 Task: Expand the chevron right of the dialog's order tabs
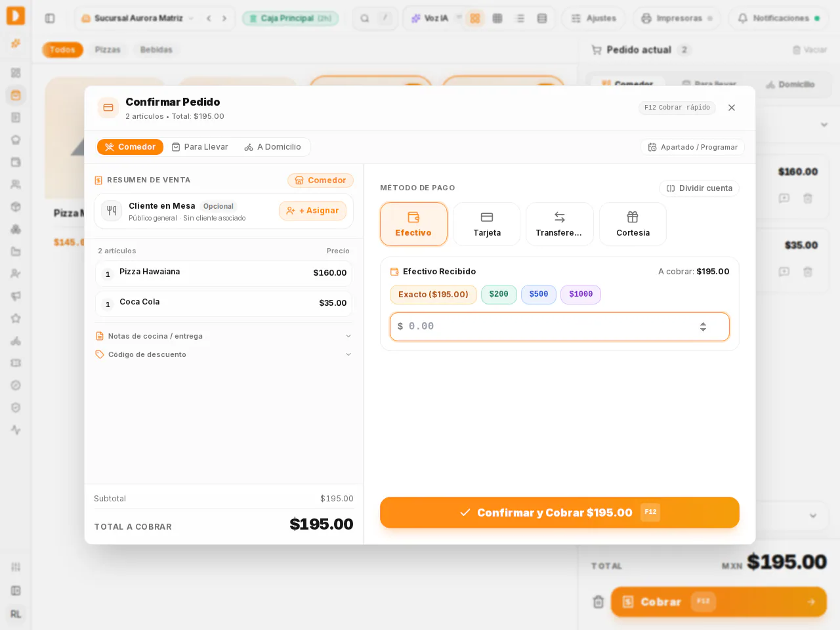824,125
